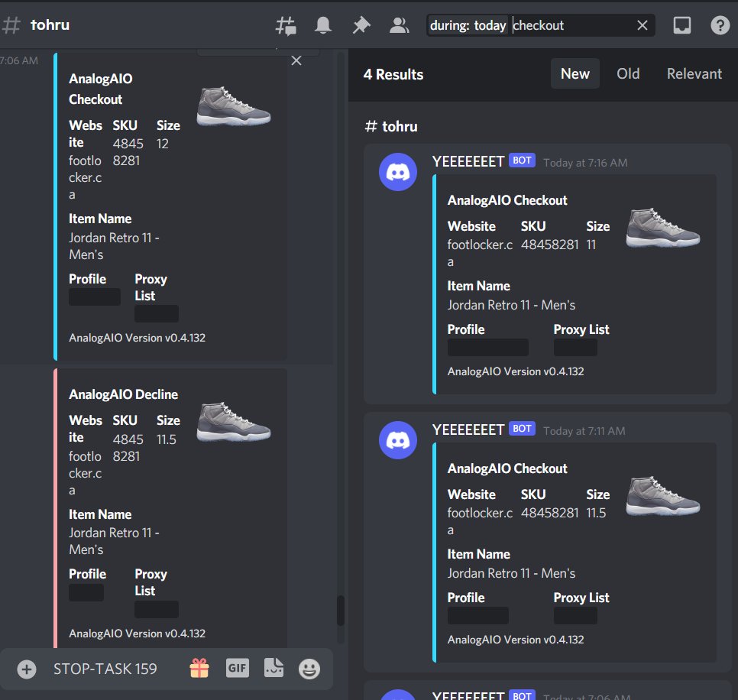This screenshot has width=738, height=700.
Task: Click size '11.5' value in Decline embed
Action: point(166,439)
